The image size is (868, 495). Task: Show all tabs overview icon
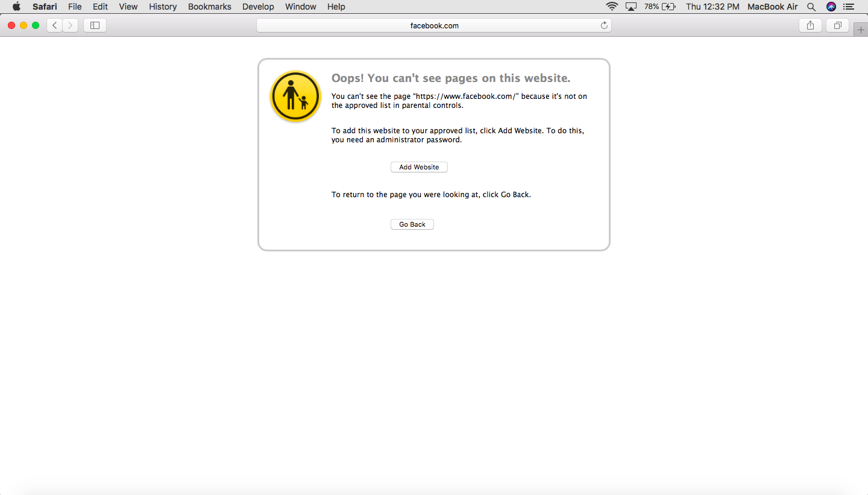pos(838,25)
